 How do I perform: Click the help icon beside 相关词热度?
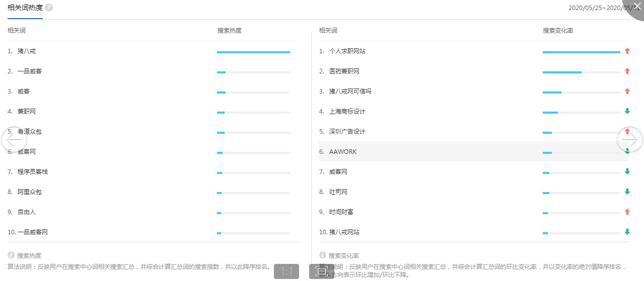coord(48,8)
